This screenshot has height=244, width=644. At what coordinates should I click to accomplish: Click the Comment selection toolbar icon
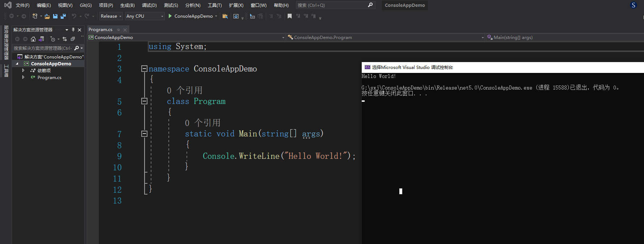pos(271,16)
